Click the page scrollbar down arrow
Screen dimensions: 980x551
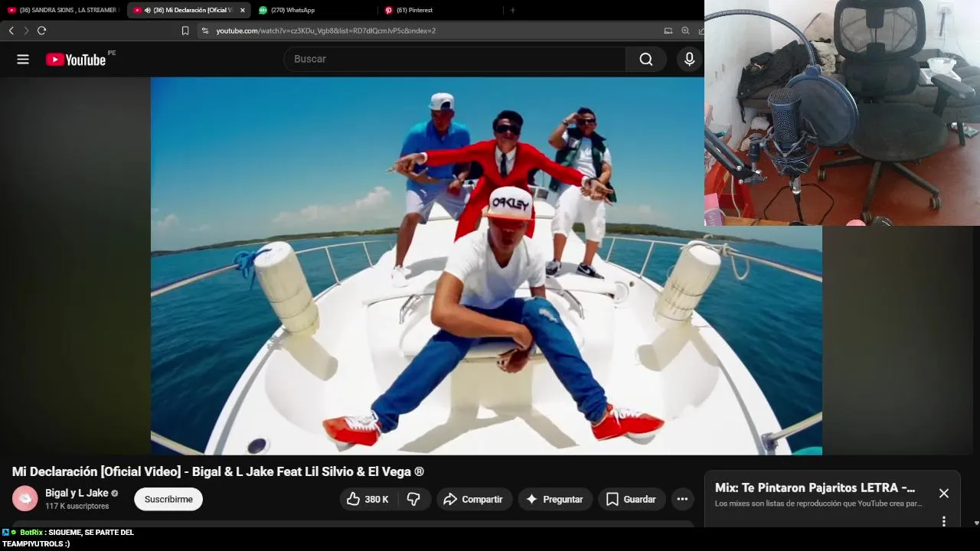coord(976,523)
